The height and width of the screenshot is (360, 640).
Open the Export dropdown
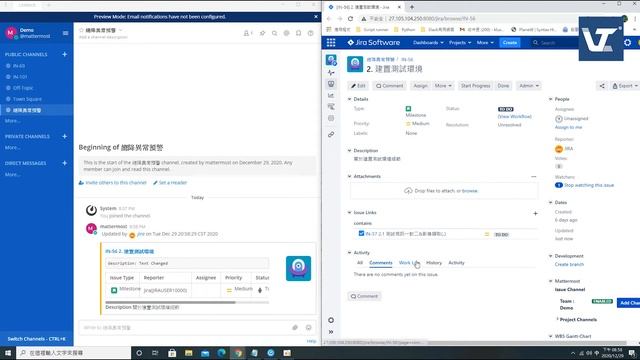click(x=625, y=86)
